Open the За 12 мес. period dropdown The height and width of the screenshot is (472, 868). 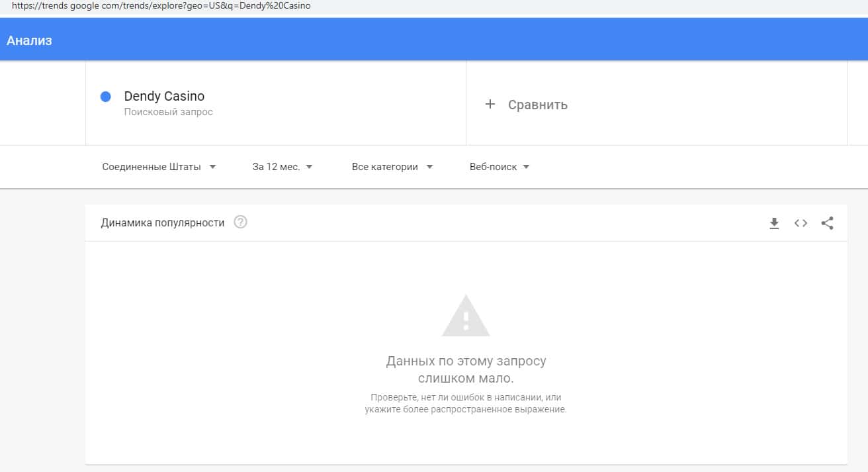pyautogui.click(x=282, y=167)
